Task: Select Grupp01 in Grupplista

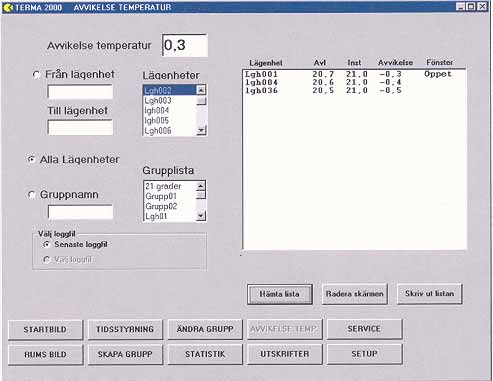Action: (170, 196)
